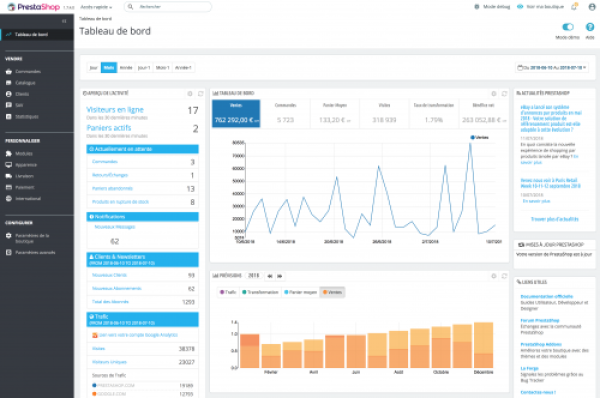The height and width of the screenshot is (398, 600).
Task: Open settings gear of activity overview panel
Action: [190, 93]
